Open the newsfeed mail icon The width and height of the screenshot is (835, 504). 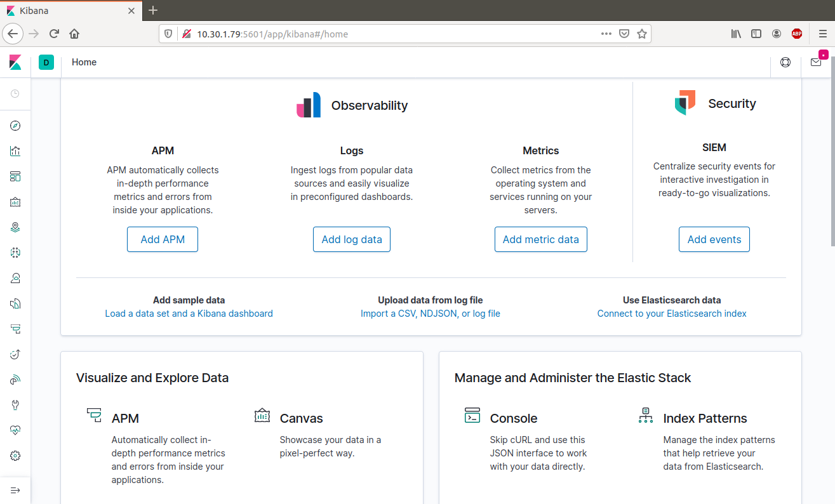[x=816, y=62]
